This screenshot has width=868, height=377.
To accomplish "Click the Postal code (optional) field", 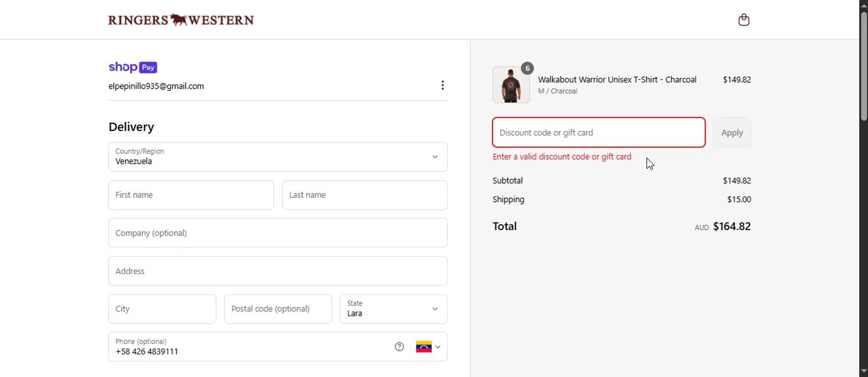I will pyautogui.click(x=278, y=309).
